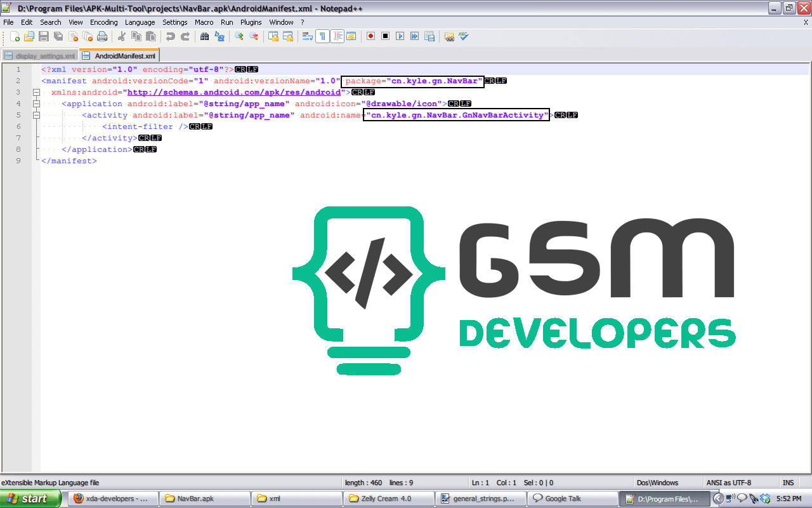Open the Search menu

(51, 22)
